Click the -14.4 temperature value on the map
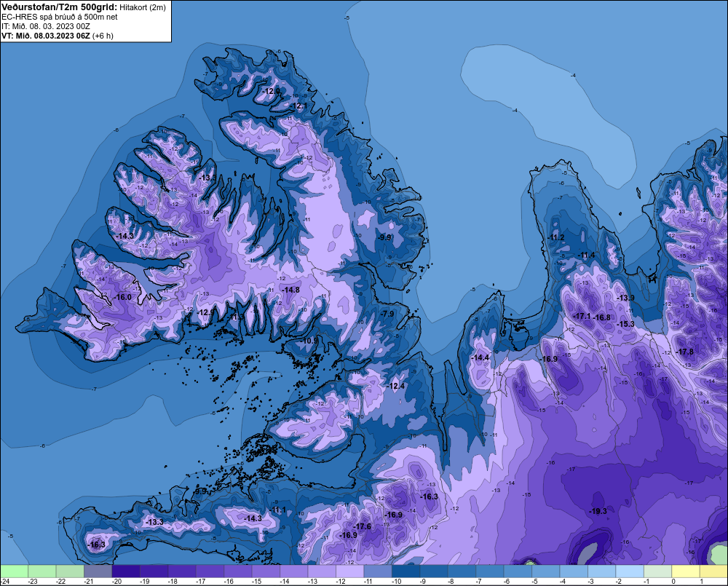728x586 pixels. (480, 357)
